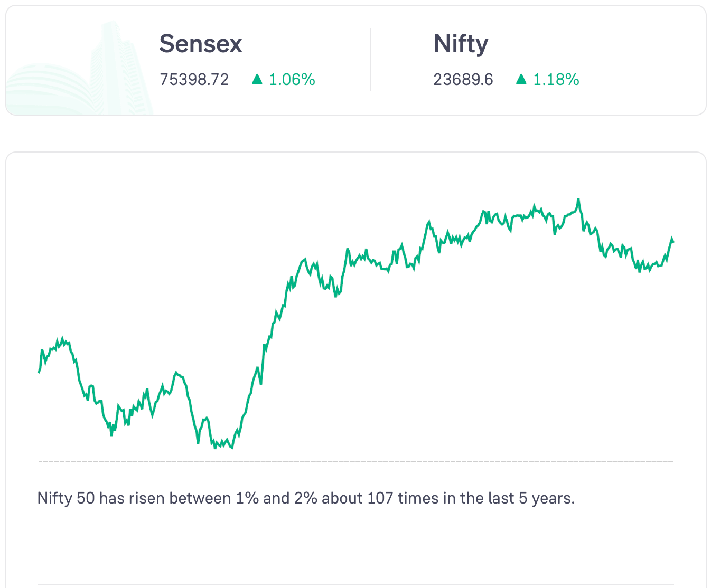Click the chart's highest peak point
This screenshot has height=588, width=711.
[579, 200]
